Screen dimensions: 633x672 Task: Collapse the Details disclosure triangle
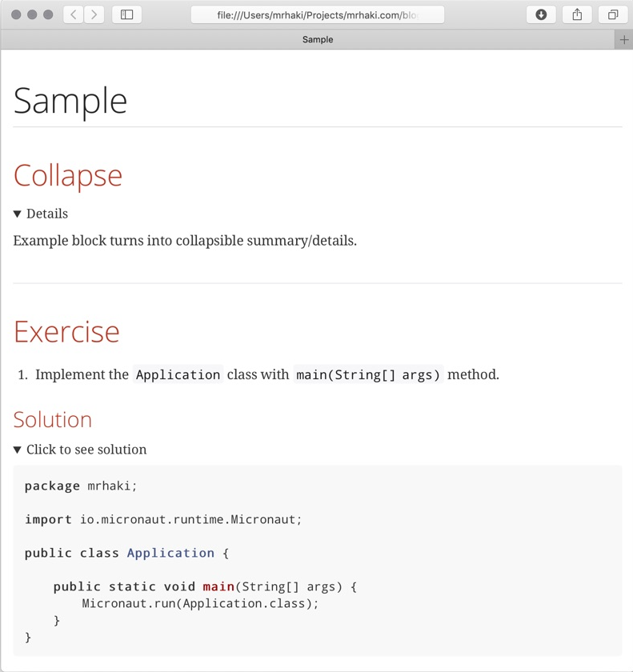click(x=18, y=214)
